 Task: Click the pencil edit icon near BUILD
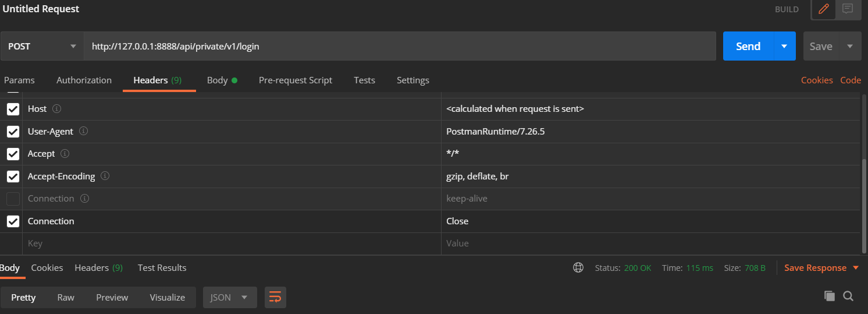(x=823, y=9)
